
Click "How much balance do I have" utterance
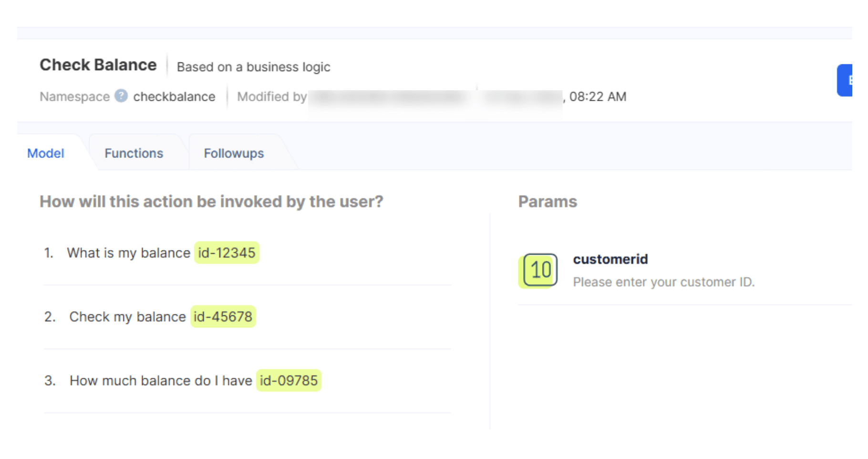click(161, 380)
